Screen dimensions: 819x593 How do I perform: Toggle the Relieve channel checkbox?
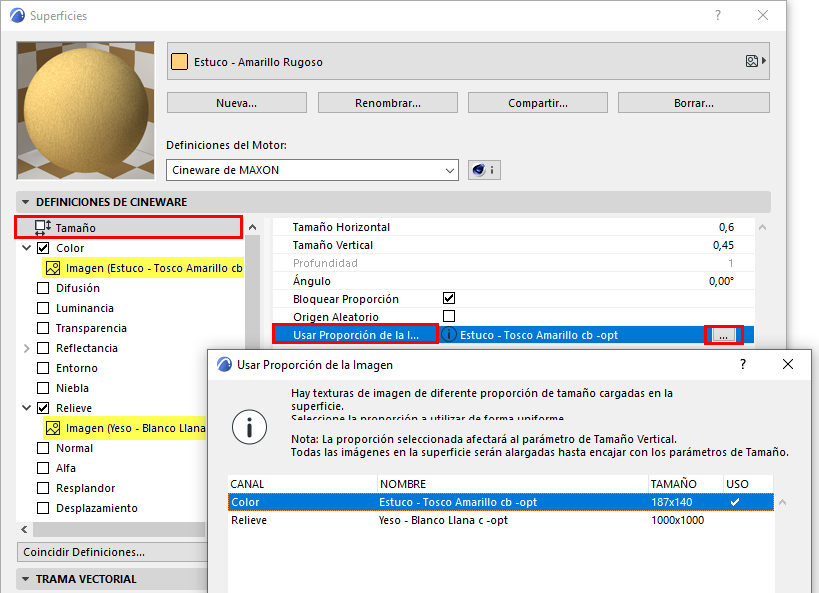43,408
